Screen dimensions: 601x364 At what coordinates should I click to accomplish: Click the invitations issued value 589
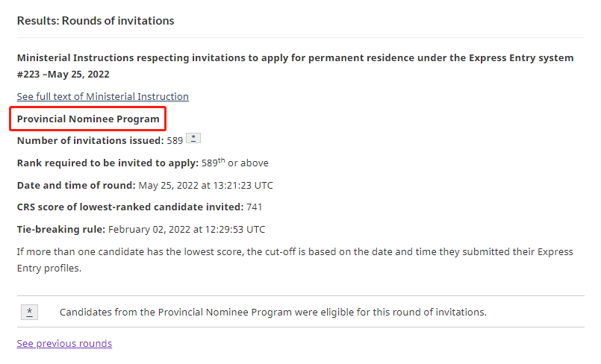pos(175,140)
